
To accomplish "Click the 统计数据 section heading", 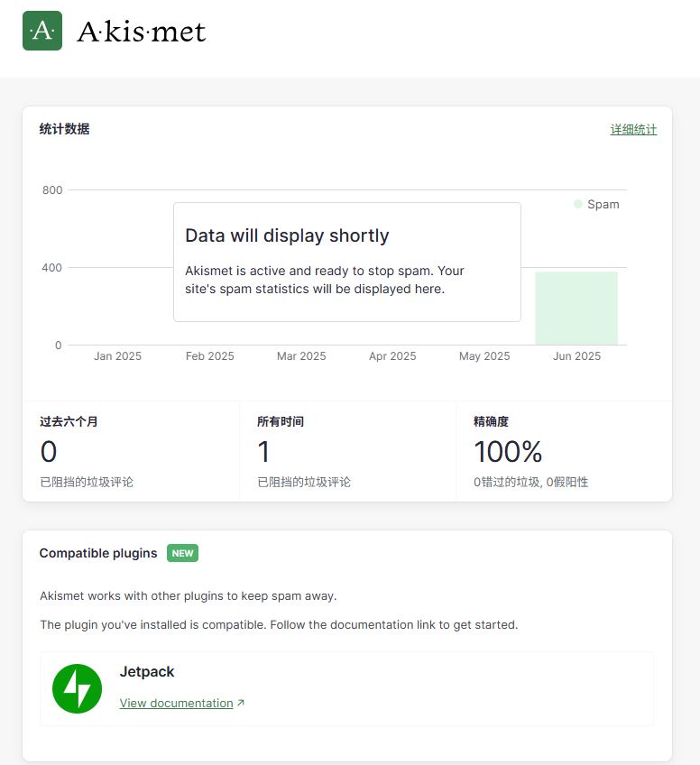I will coord(64,129).
